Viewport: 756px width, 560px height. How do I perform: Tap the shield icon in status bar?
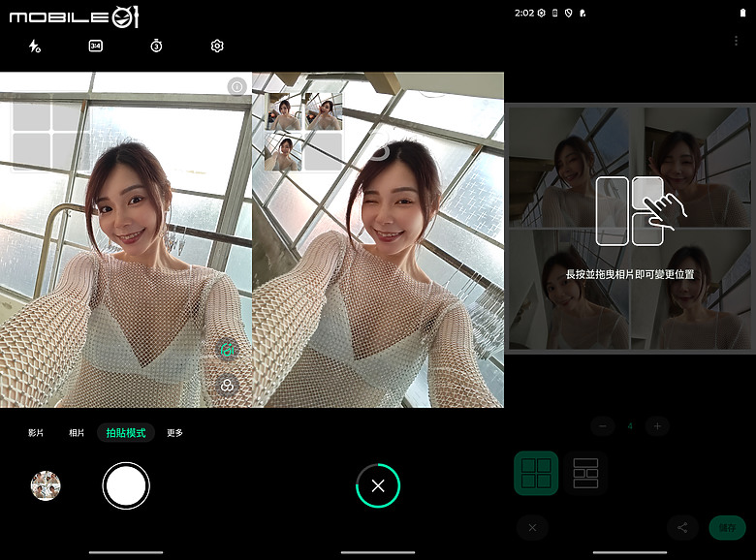568,13
